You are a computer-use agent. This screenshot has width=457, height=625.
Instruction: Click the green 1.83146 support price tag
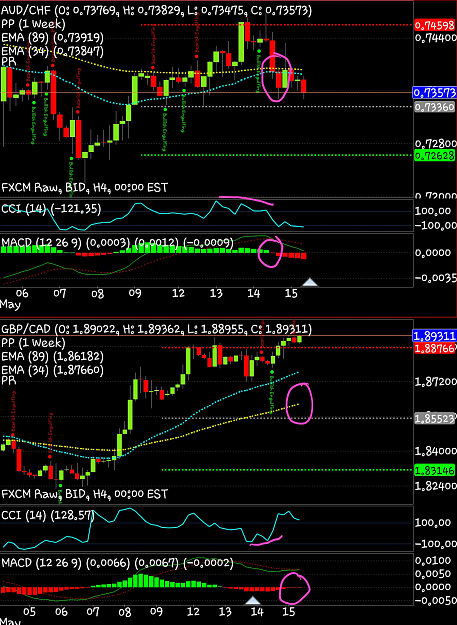pyautogui.click(x=435, y=471)
